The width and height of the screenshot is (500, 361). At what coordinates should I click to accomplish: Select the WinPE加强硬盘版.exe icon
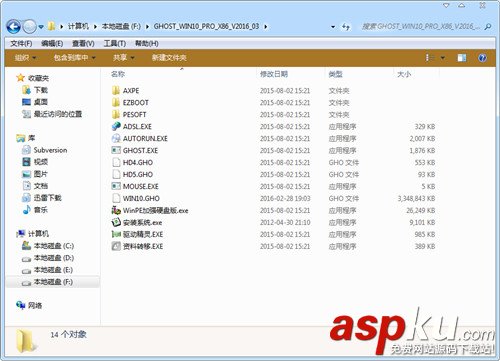tap(116, 210)
